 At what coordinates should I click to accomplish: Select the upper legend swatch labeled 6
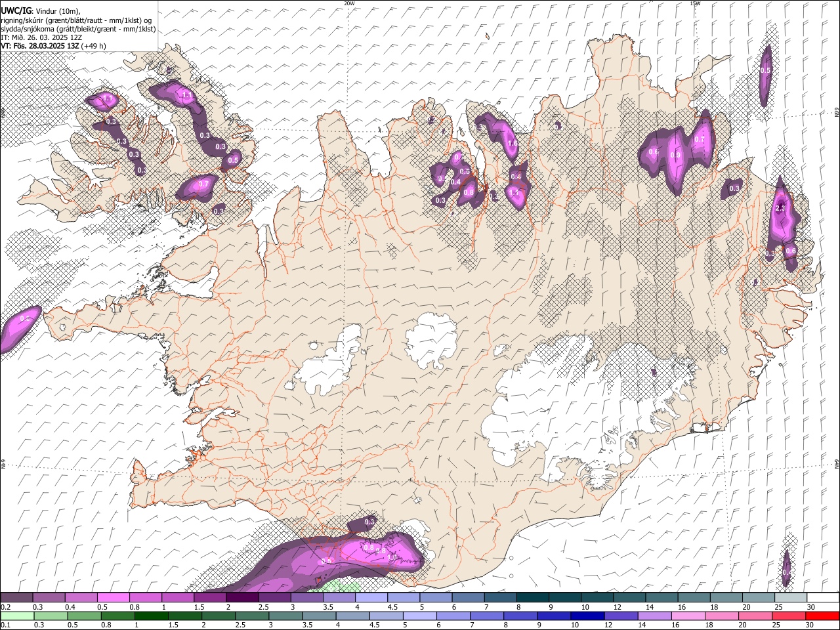point(468,598)
